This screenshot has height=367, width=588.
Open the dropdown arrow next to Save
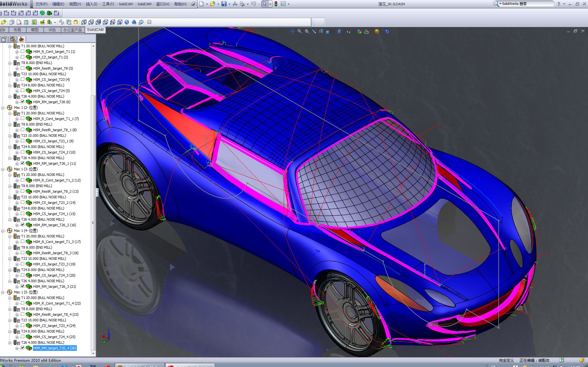[x=229, y=4]
